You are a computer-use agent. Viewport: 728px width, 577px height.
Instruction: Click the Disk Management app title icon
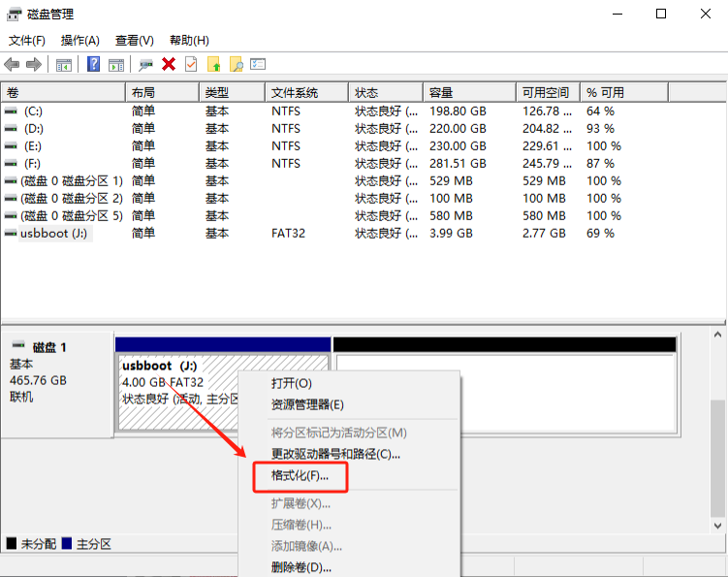tap(14, 15)
